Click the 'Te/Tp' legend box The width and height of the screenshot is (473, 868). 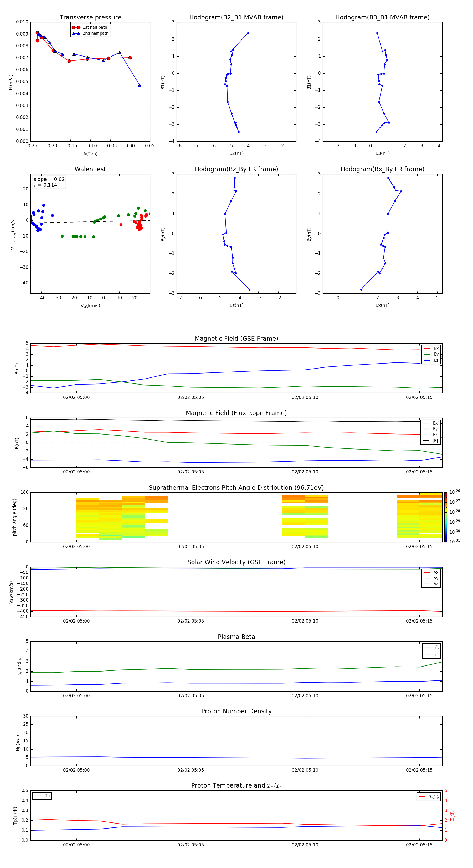429,796
